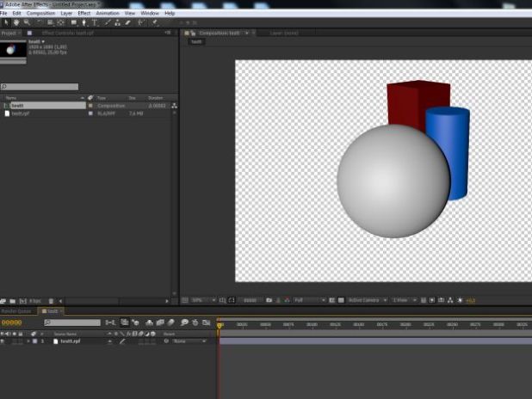Image resolution: width=532 pixels, height=399 pixels.
Task: Select the Hand tool in toolbar
Action: click(17, 22)
